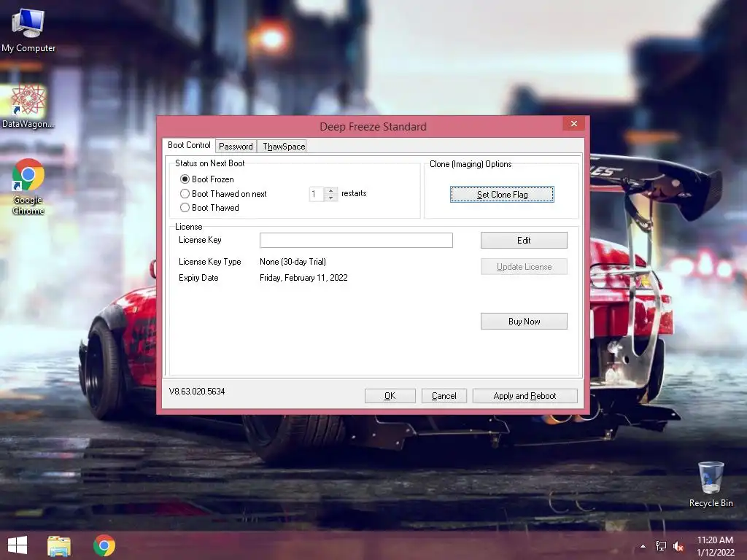Open the My Computer desktop icon

[x=28, y=28]
